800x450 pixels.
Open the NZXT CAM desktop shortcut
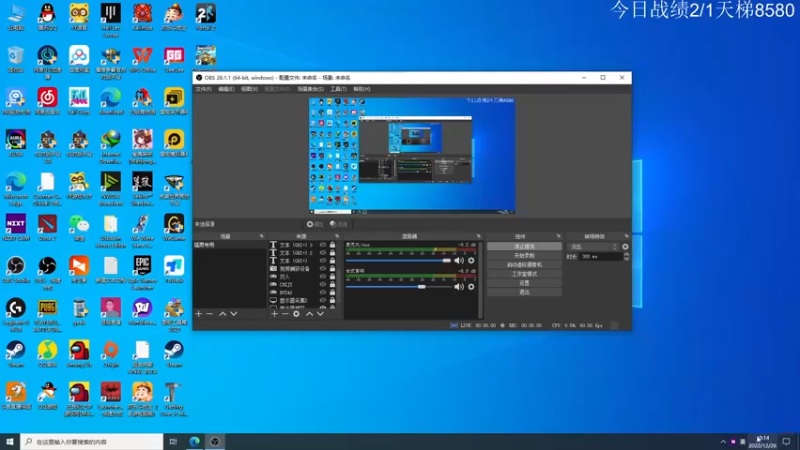16,228
